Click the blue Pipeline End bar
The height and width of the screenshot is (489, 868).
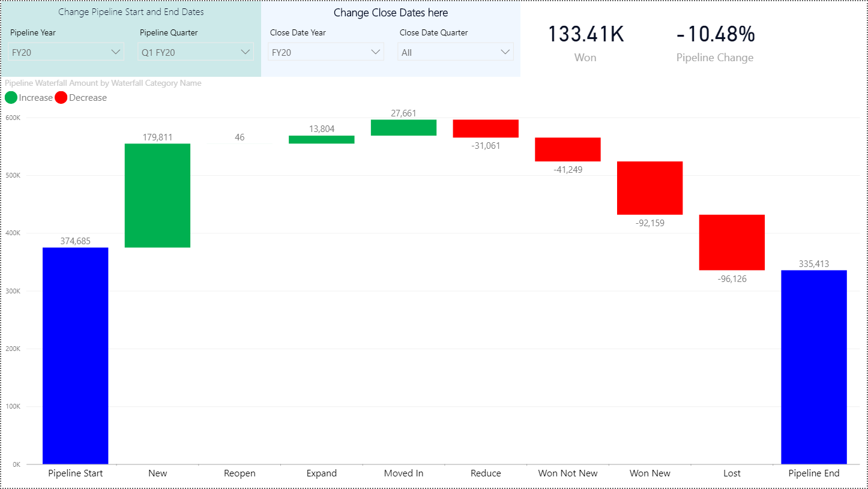coord(814,367)
